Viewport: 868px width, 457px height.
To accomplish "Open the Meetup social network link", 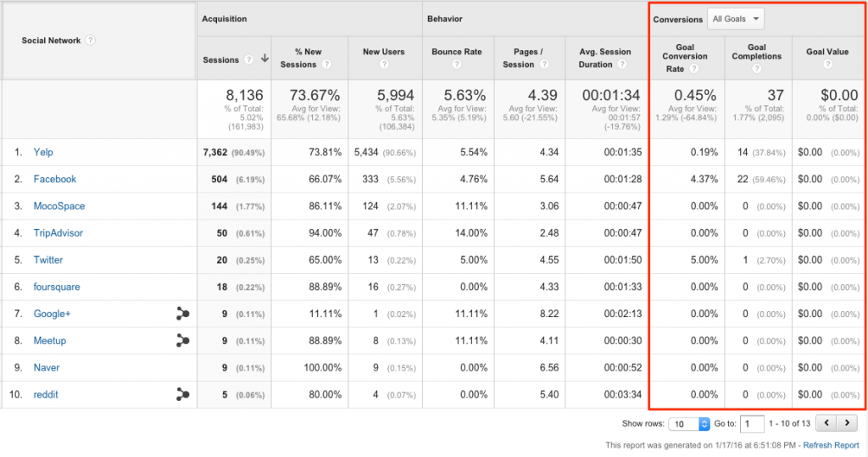I will [x=50, y=341].
